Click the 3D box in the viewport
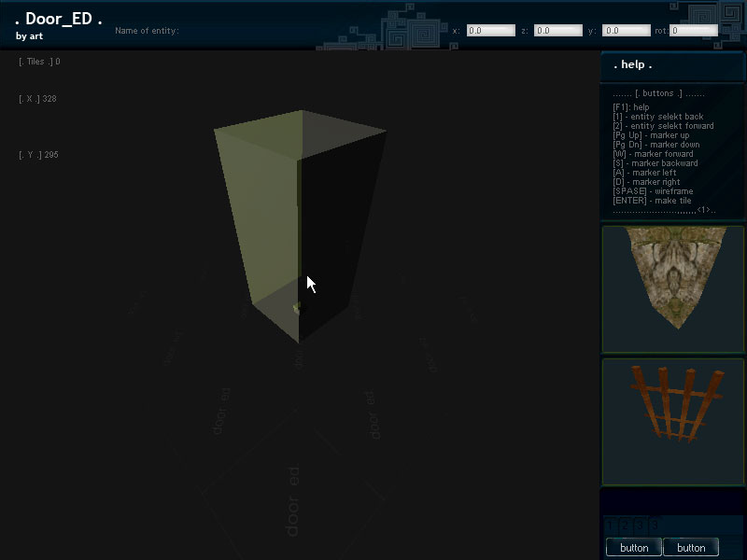Image resolution: width=747 pixels, height=560 pixels. [x=299, y=215]
